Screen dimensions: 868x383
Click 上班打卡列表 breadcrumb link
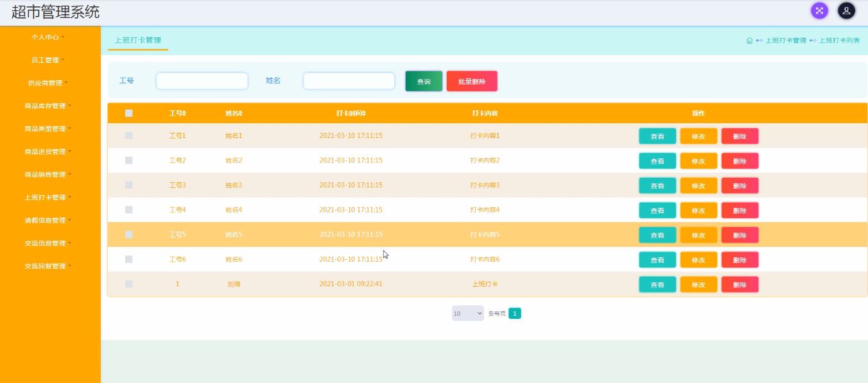point(839,40)
